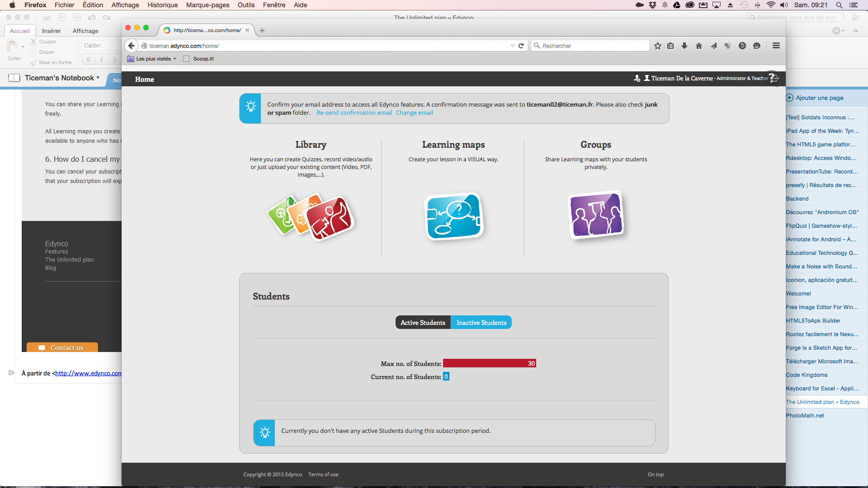Open the Groups purple people icon
This screenshot has width=868, height=488.
click(596, 215)
